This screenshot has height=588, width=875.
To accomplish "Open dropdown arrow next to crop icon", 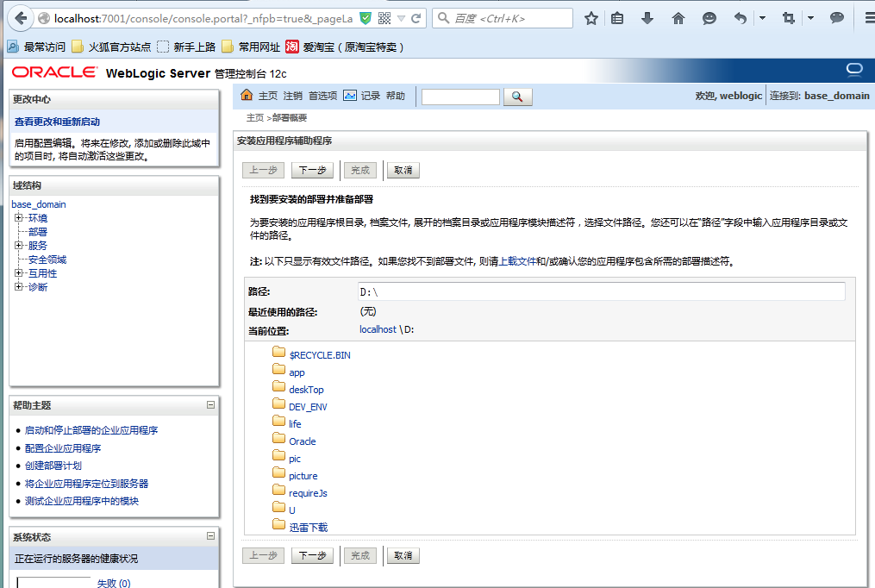I will (x=810, y=18).
